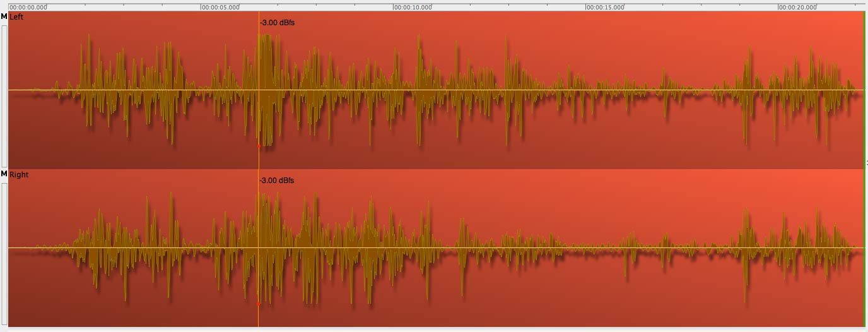This screenshot has height=332, width=868.
Task: Mute the Left channel with M
Action: click(x=4, y=17)
